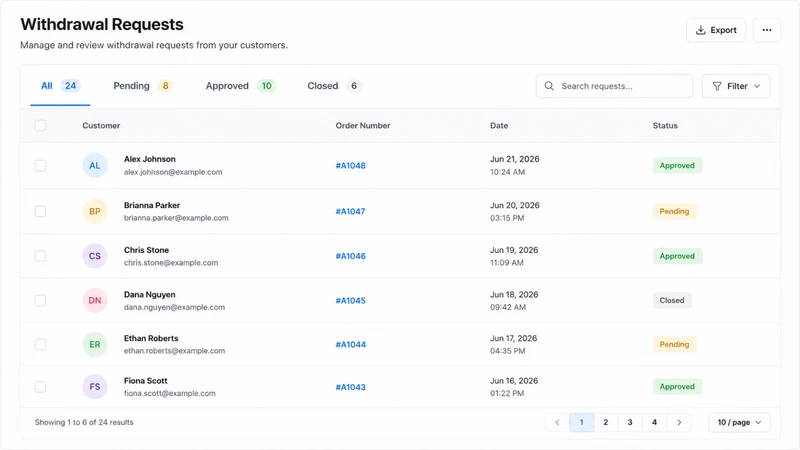
Task: Click Approved status badge for Chris Stone
Action: tap(677, 256)
